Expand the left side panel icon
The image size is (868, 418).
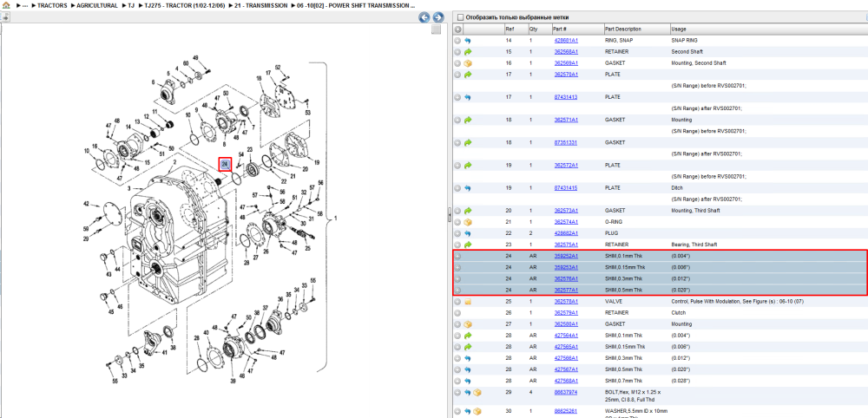[4, 17]
